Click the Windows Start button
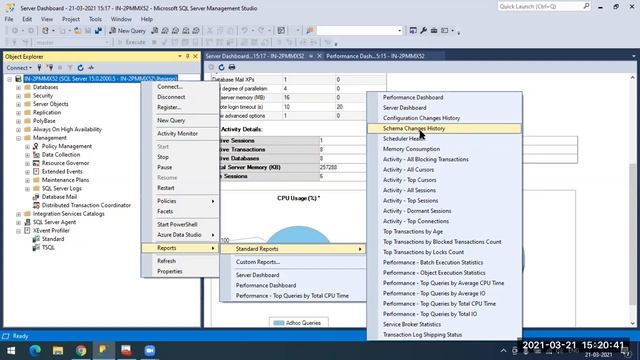 11,350
